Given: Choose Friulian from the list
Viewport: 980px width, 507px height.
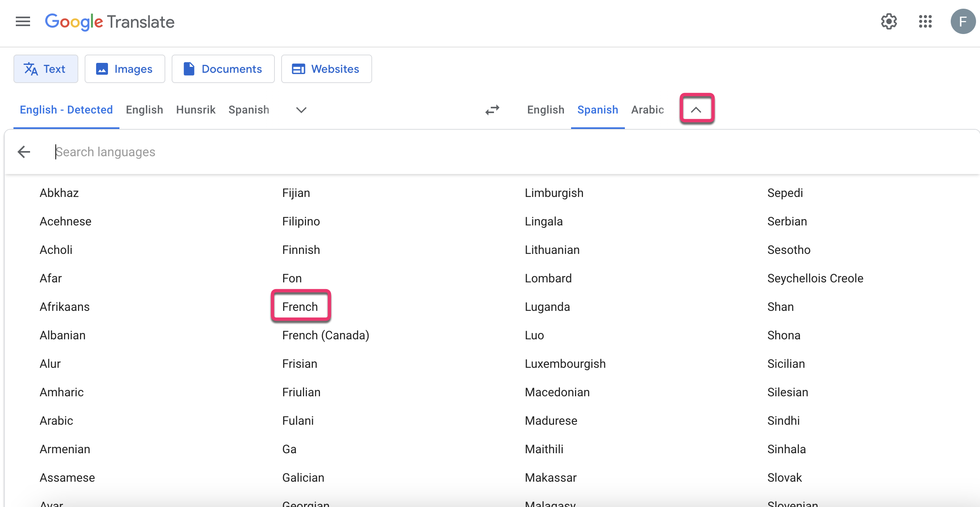Looking at the screenshot, I should 301,392.
